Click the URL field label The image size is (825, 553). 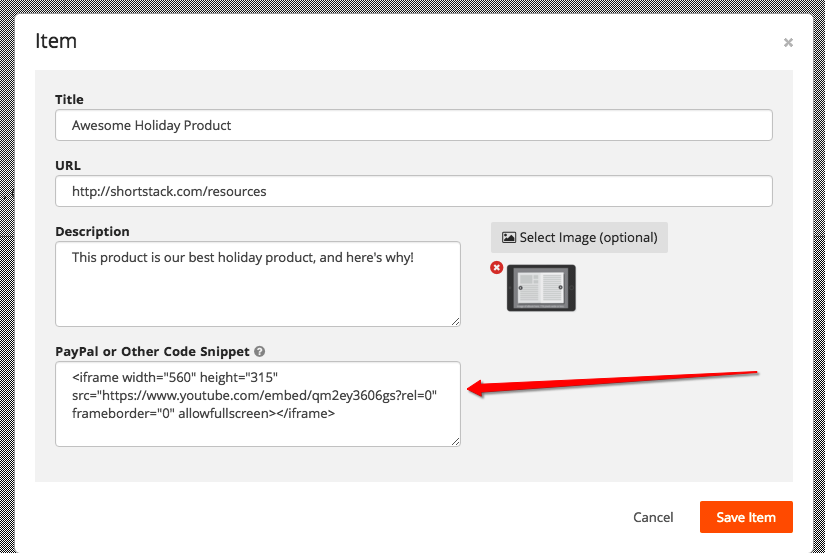[68, 165]
